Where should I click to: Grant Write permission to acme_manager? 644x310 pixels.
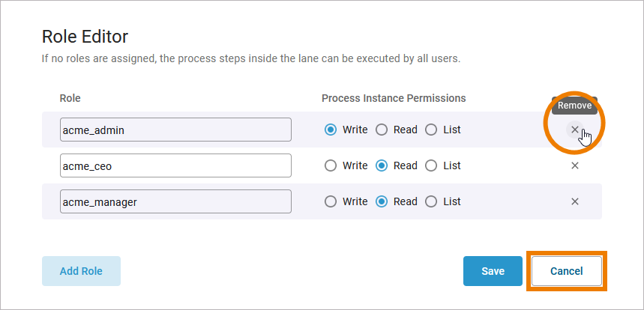(x=331, y=201)
